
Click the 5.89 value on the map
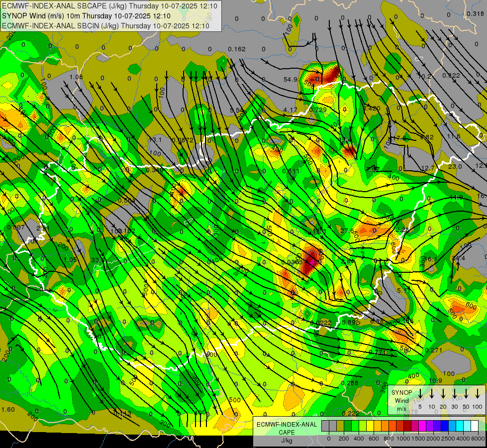[x=349, y=323]
